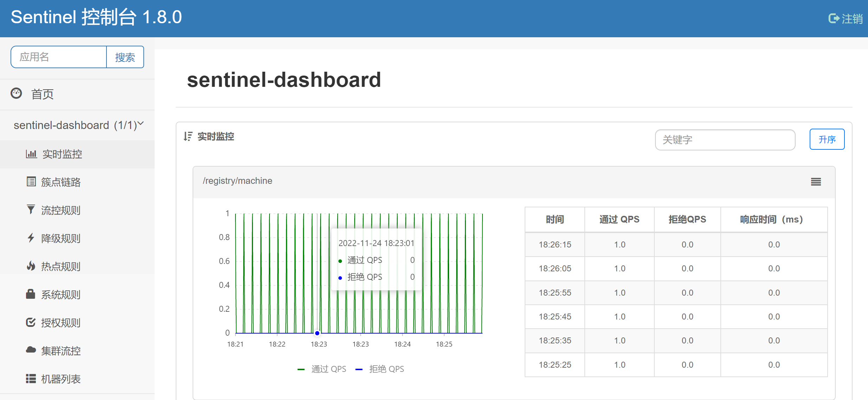
Task: Click the filter funnel icon for 流控规则
Action: coord(31,209)
